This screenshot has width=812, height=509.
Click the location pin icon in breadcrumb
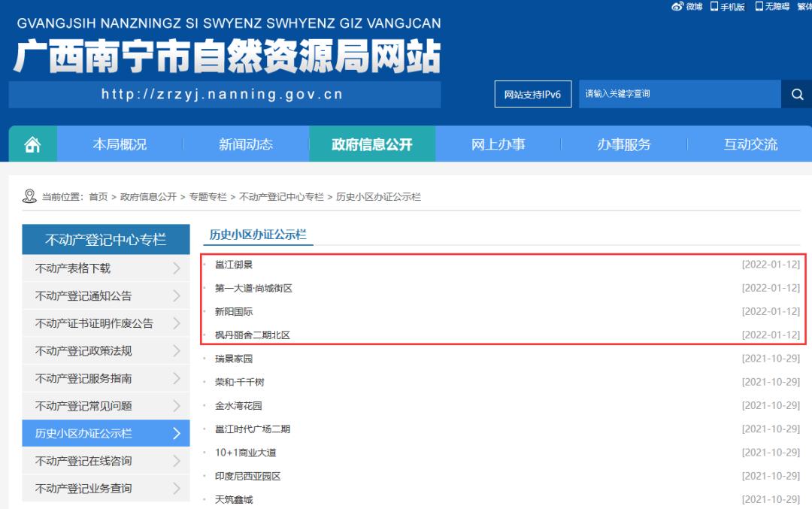point(29,196)
